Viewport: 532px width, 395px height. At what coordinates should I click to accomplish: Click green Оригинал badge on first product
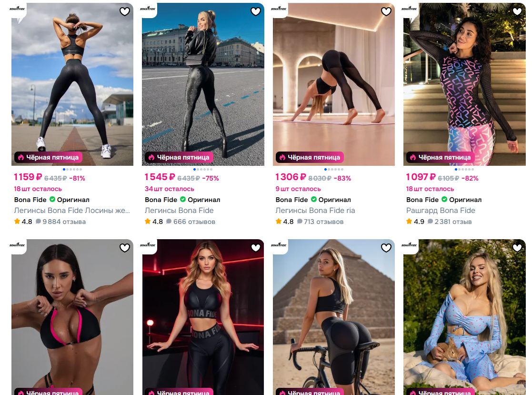coord(70,200)
